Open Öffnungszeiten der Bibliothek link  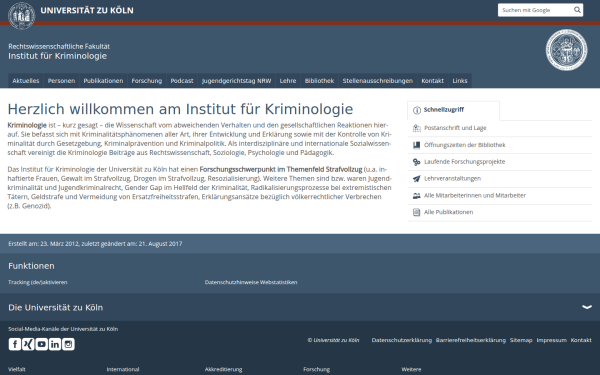pyautogui.click(x=465, y=145)
